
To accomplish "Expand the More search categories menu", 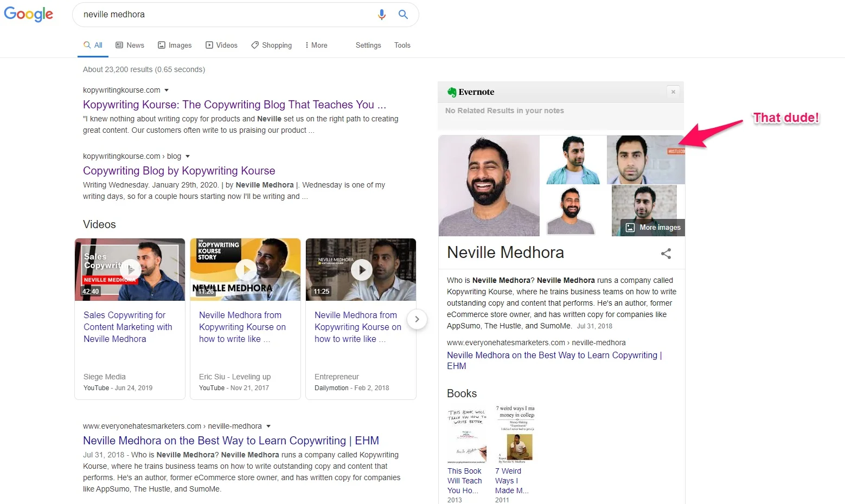I will pos(316,45).
